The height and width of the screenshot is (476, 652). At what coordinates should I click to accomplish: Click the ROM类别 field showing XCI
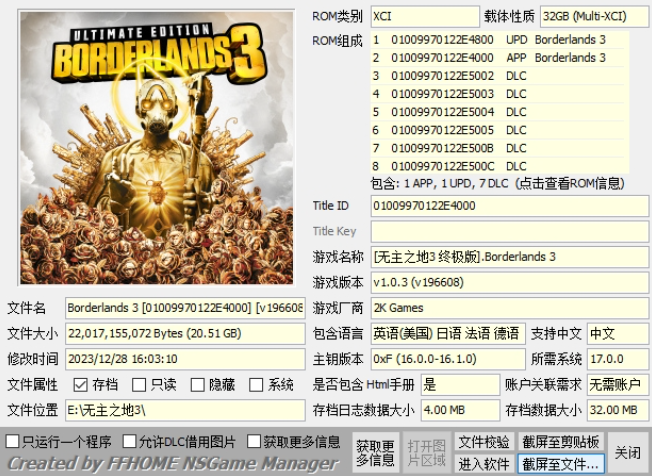tap(425, 17)
